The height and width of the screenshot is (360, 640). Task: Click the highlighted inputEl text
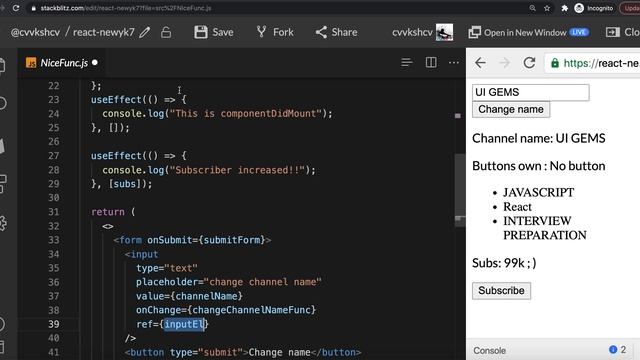tap(184, 324)
